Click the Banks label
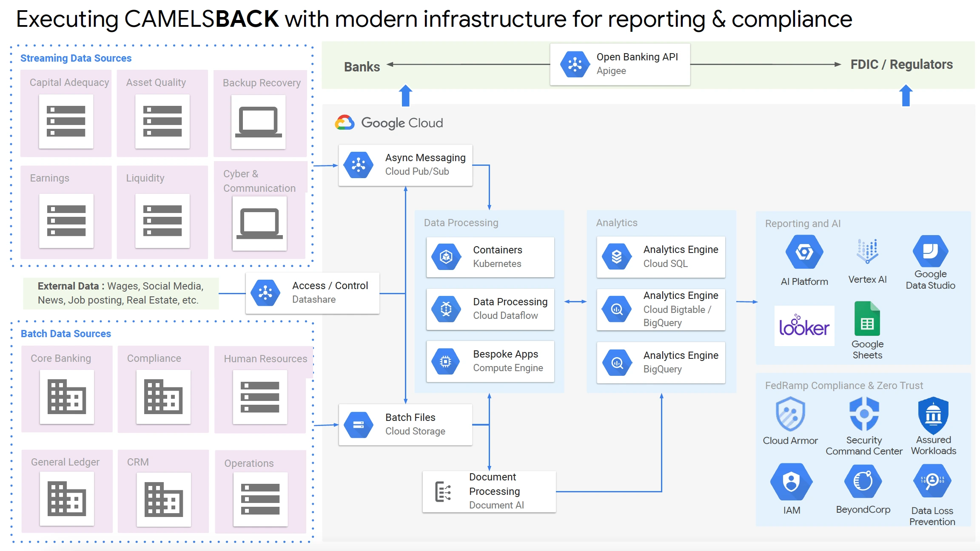This screenshot has width=980, height=551. (x=362, y=67)
